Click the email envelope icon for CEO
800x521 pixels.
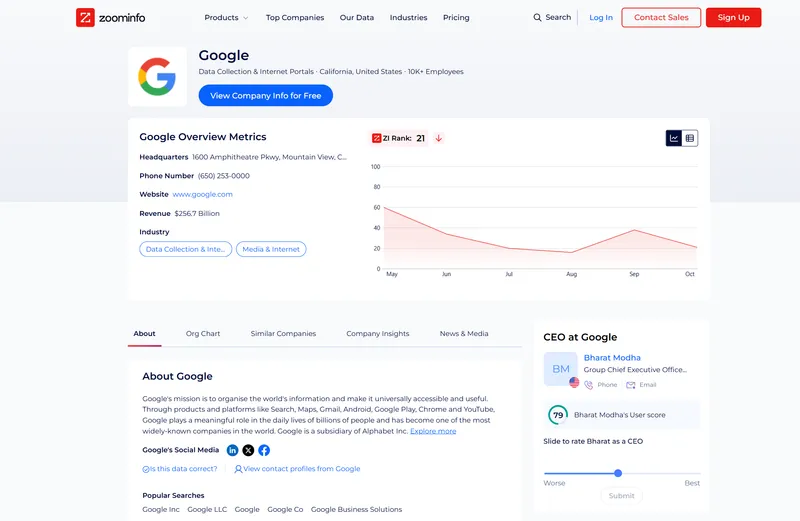tap(631, 385)
